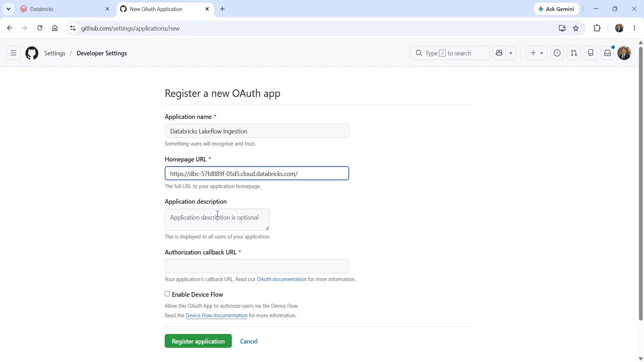Restore down the browser window

(615, 9)
